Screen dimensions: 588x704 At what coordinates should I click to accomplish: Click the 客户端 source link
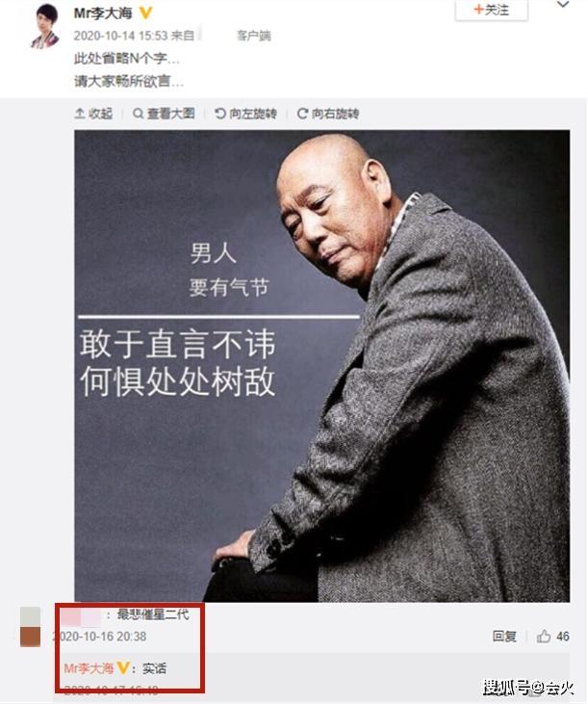[254, 36]
